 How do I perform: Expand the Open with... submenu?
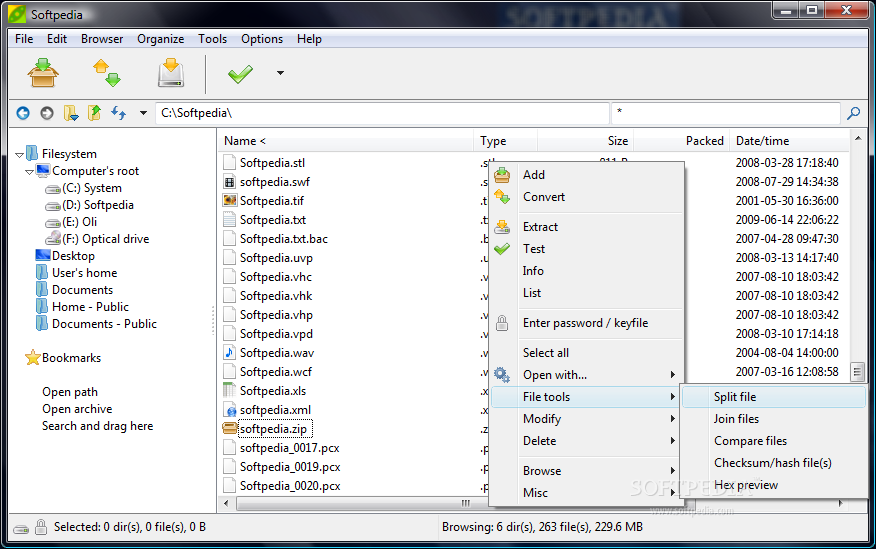pyautogui.click(x=587, y=375)
